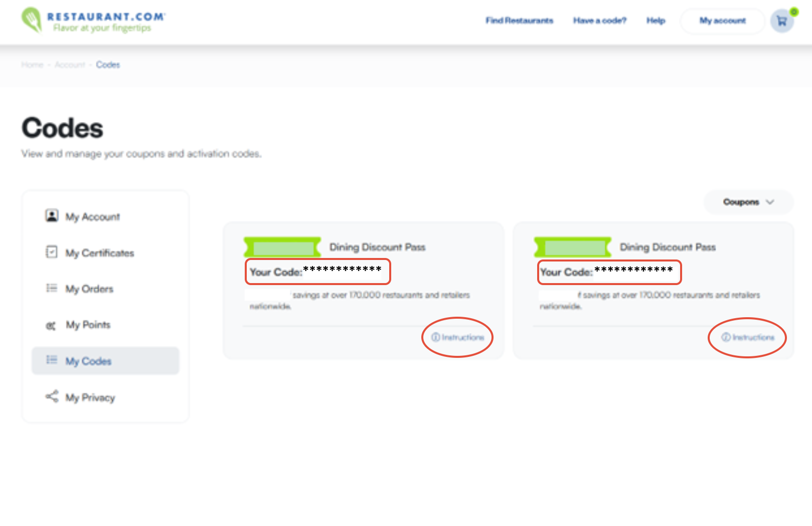Click the Account breadcrumb link
812x526 pixels.
(70, 65)
